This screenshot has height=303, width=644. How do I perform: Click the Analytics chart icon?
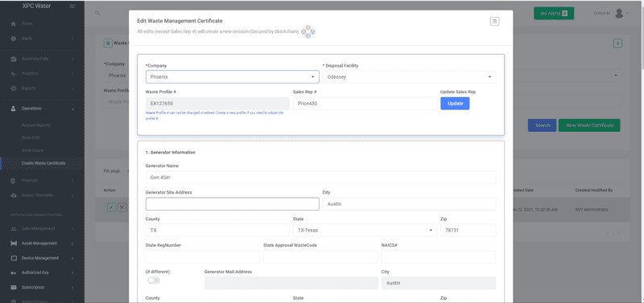tap(13, 73)
